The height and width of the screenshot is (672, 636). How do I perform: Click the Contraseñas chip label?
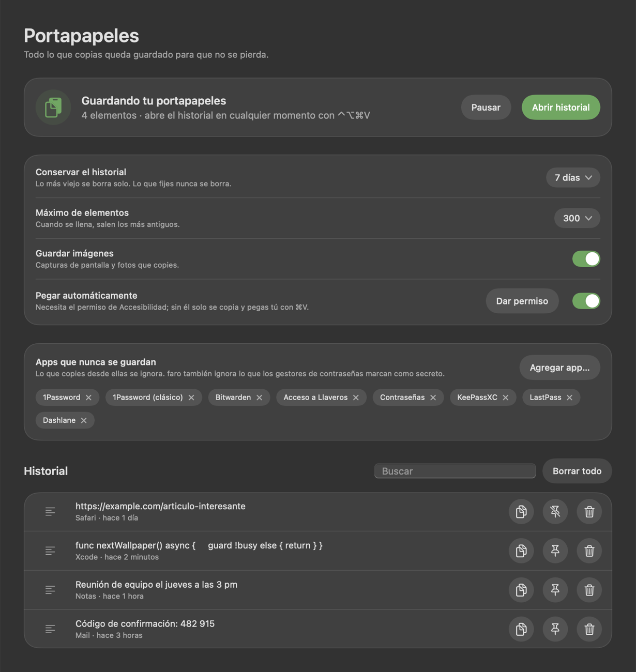(x=402, y=398)
